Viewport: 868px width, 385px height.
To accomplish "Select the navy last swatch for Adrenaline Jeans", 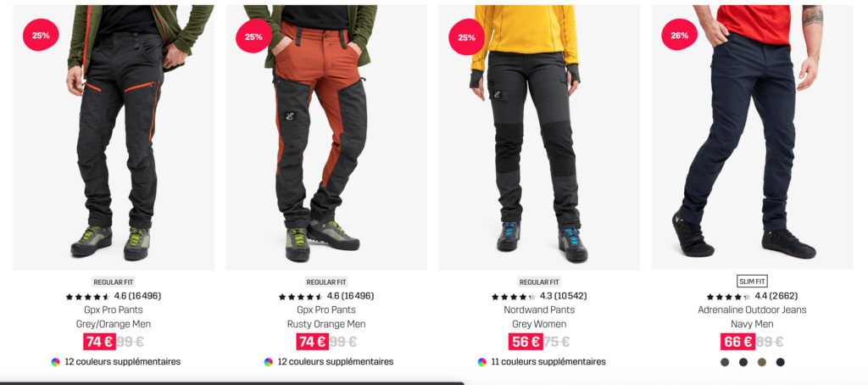I will point(781,362).
